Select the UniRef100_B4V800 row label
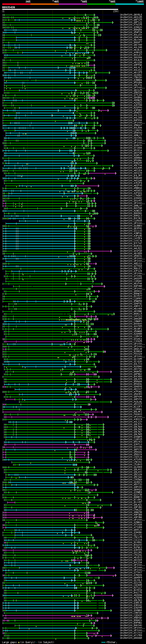The height and width of the screenshot is (644, 146). pyautogui.click(x=131, y=324)
